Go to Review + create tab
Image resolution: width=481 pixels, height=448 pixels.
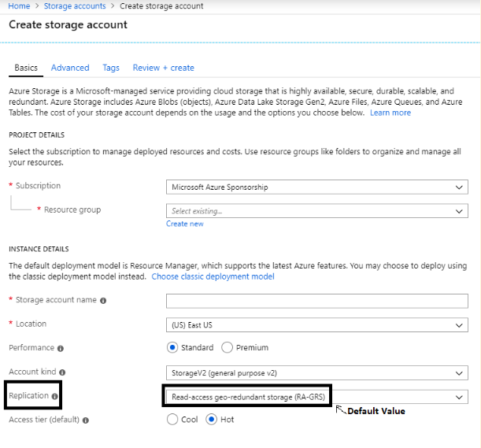163,68
